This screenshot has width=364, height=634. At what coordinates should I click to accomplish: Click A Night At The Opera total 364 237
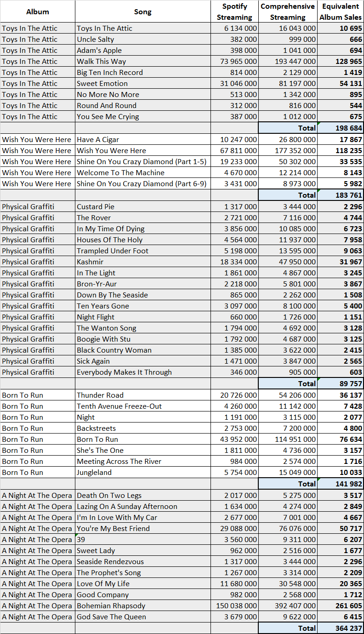[341, 628]
